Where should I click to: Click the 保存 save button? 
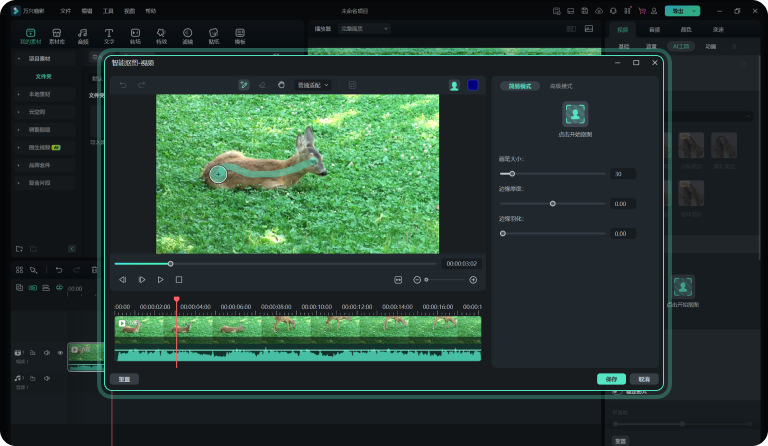[611, 379]
